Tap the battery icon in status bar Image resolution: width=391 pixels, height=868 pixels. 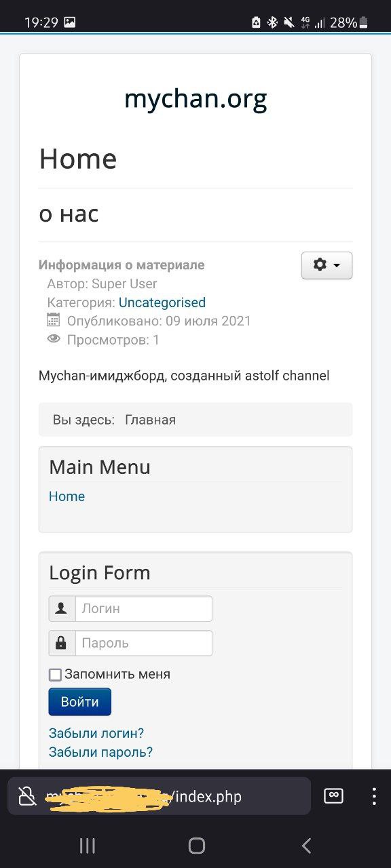point(364,22)
